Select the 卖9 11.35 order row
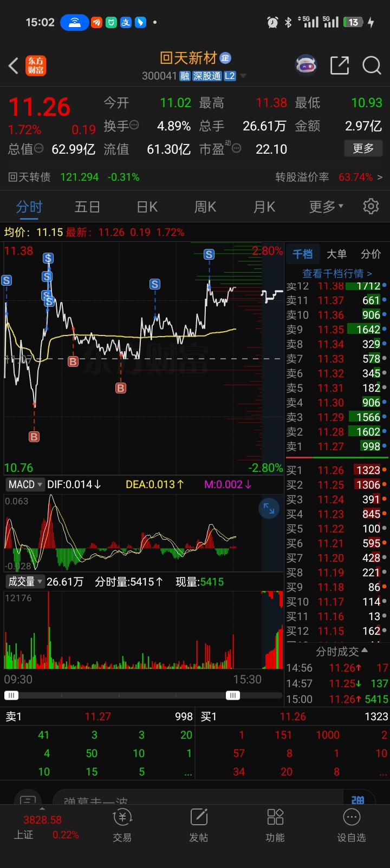390x868 pixels. click(337, 330)
